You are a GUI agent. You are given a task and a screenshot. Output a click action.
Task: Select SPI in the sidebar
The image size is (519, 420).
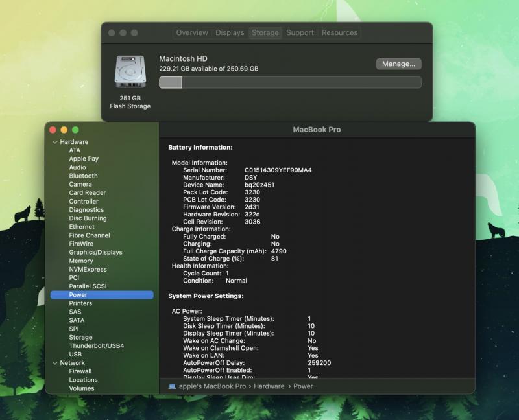pos(74,329)
